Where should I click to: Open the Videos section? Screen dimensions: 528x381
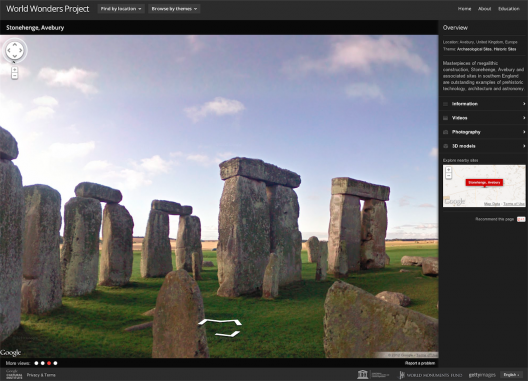pyautogui.click(x=484, y=118)
